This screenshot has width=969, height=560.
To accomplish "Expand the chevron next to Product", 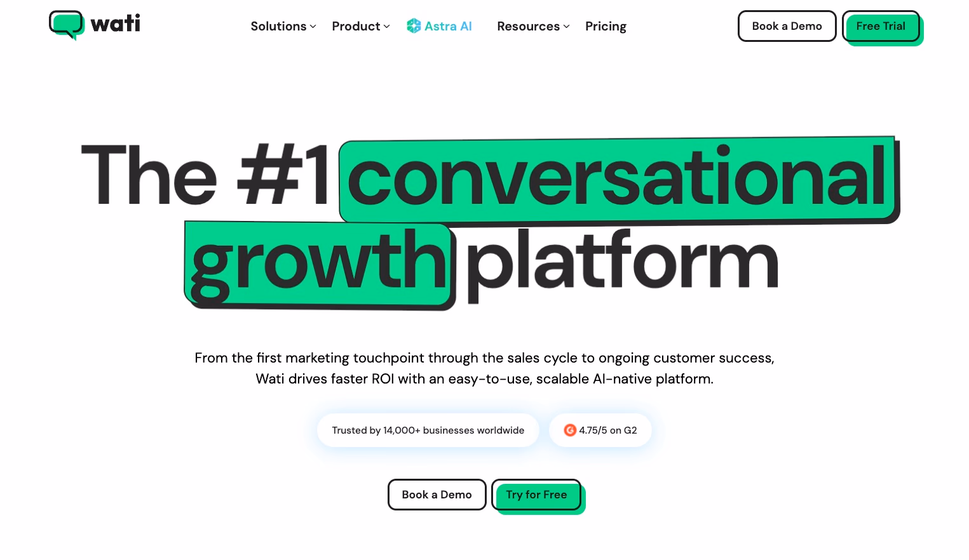I will [387, 27].
